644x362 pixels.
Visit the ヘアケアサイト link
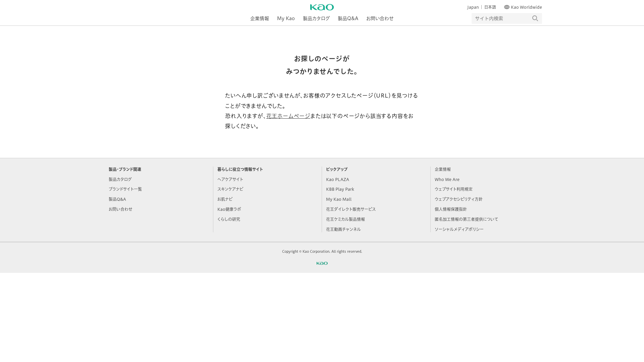tap(230, 179)
